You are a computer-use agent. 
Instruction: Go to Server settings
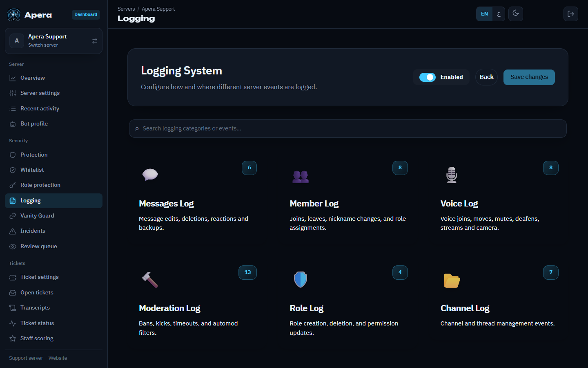pyautogui.click(x=53, y=93)
